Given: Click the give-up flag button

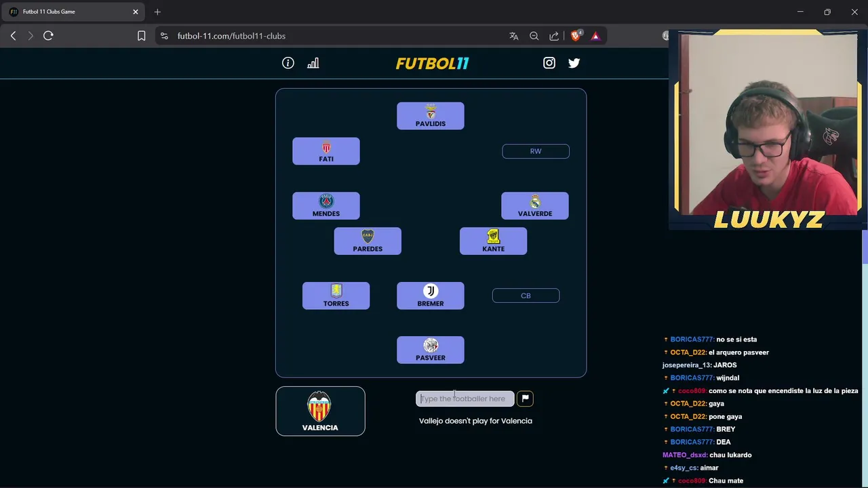Looking at the screenshot, I should (x=525, y=399).
